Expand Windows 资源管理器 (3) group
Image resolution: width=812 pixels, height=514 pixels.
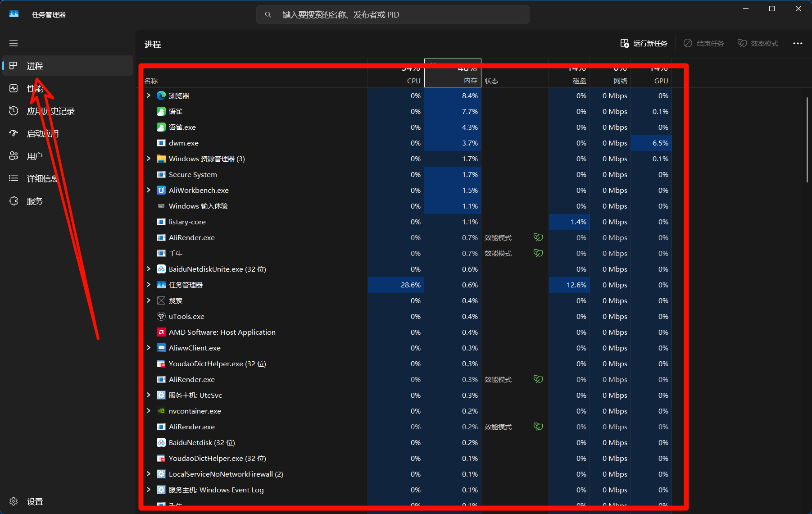(x=148, y=159)
